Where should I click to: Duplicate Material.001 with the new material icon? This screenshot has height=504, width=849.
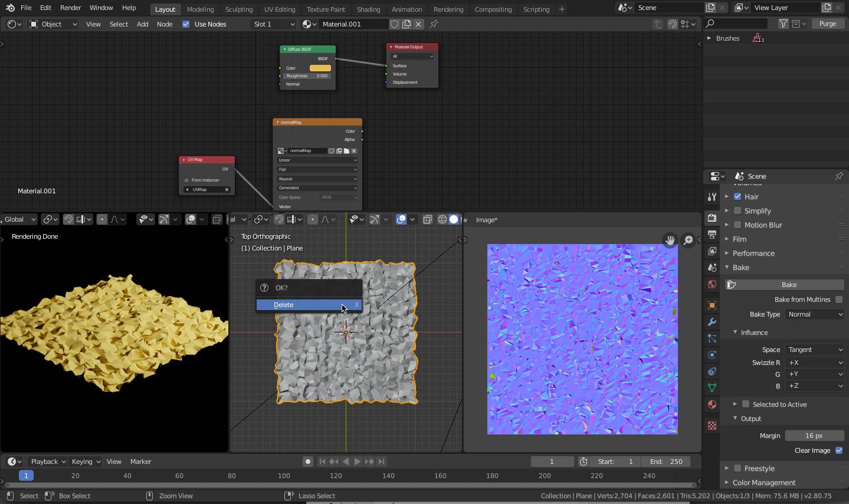pyautogui.click(x=407, y=24)
